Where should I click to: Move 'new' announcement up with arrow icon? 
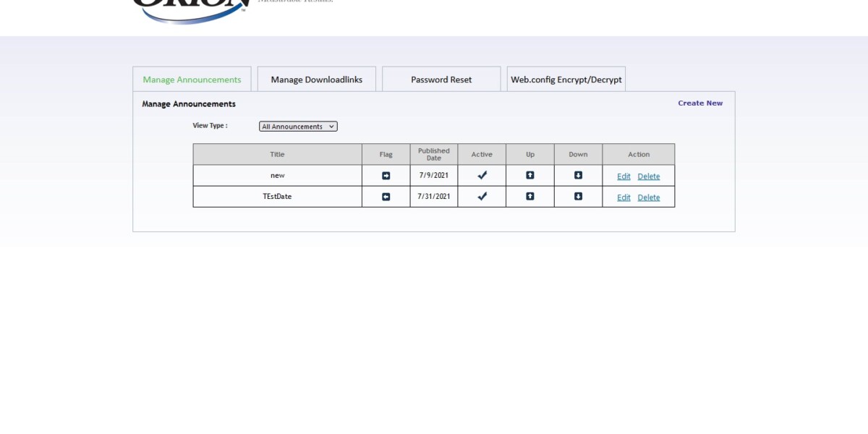pyautogui.click(x=530, y=175)
